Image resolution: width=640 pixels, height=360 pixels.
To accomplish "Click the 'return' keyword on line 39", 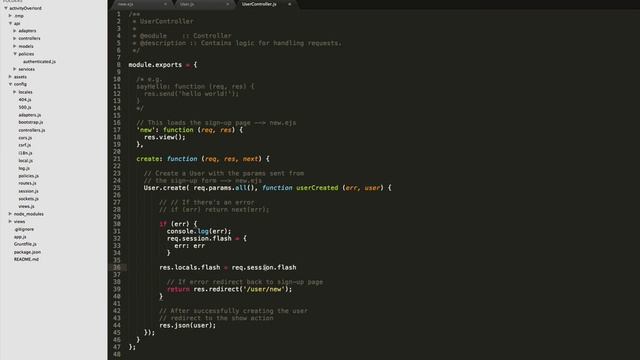I will click(x=178, y=289).
